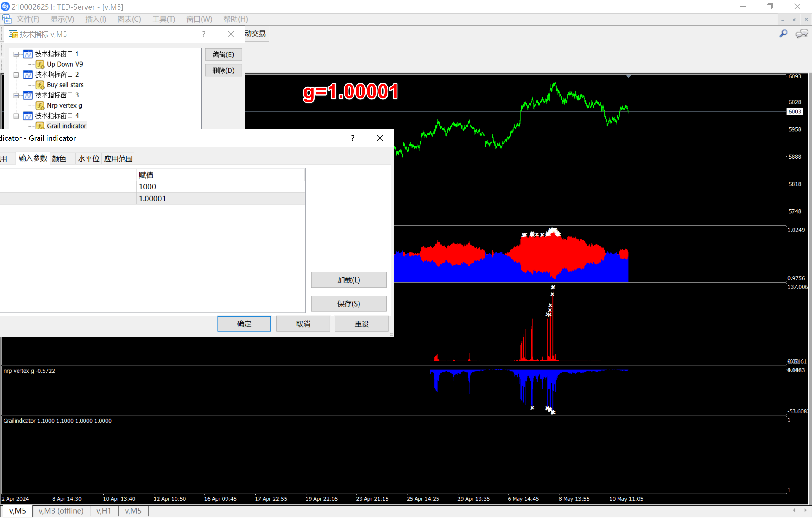Click the 确定 button
The width and height of the screenshot is (812, 518).
pos(244,324)
